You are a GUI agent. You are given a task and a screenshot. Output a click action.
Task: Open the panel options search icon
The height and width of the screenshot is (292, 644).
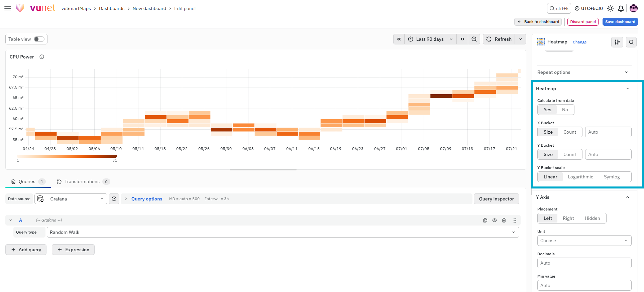click(631, 42)
